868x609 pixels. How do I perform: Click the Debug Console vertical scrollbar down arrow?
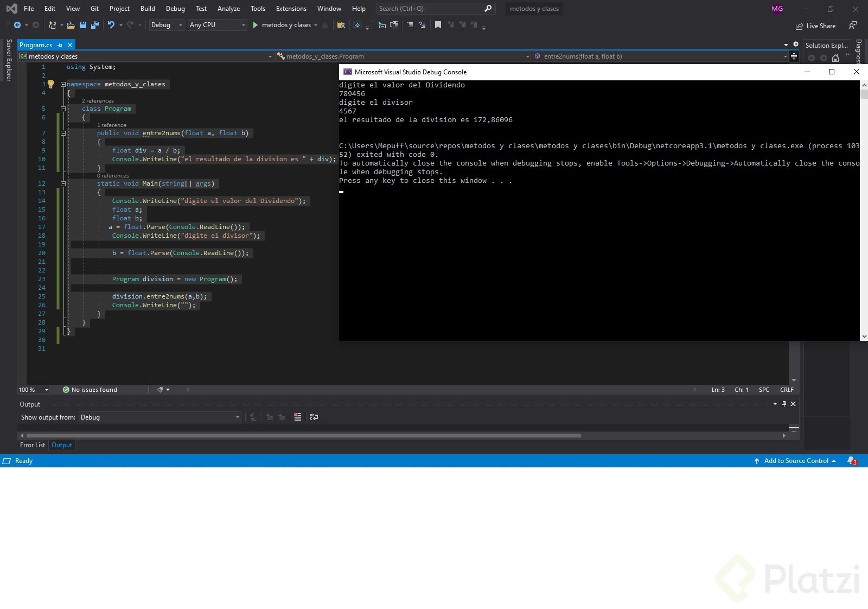[x=864, y=337]
